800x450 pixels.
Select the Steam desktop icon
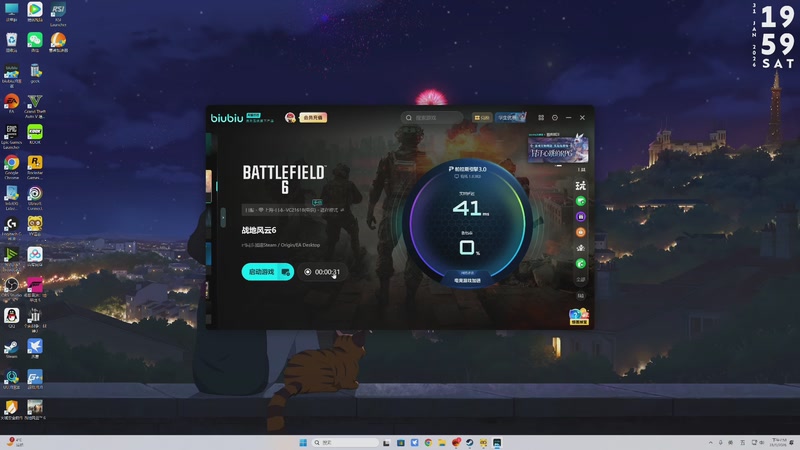[11, 348]
